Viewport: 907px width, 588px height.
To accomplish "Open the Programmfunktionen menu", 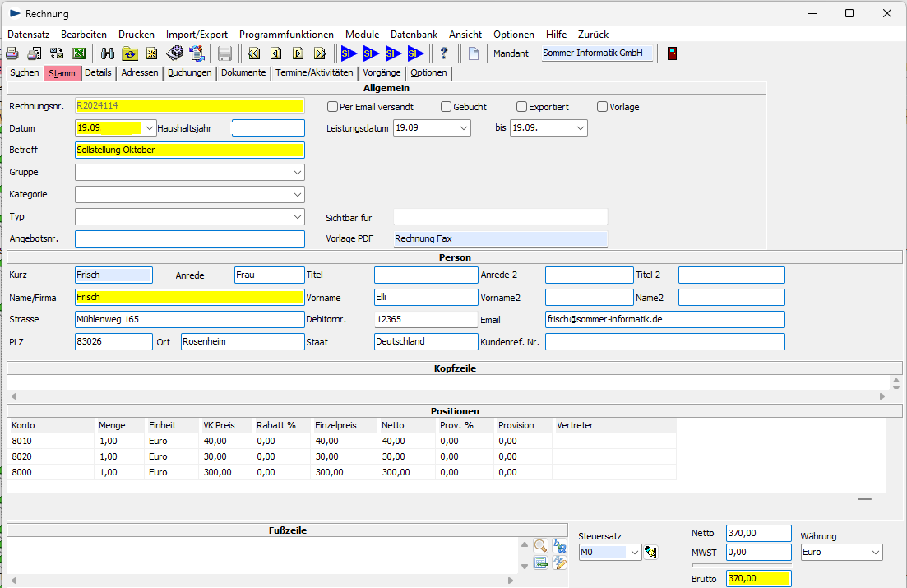I will [x=286, y=35].
